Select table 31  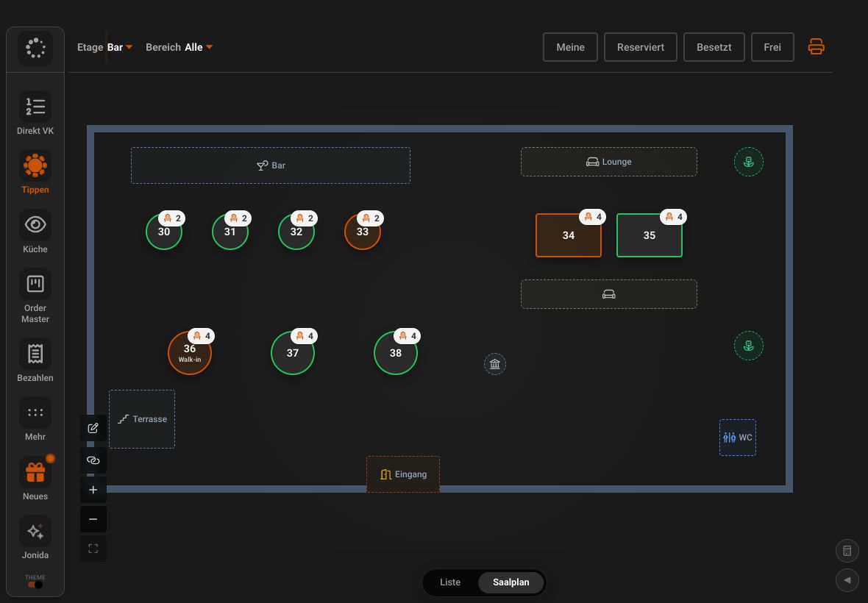pos(230,232)
